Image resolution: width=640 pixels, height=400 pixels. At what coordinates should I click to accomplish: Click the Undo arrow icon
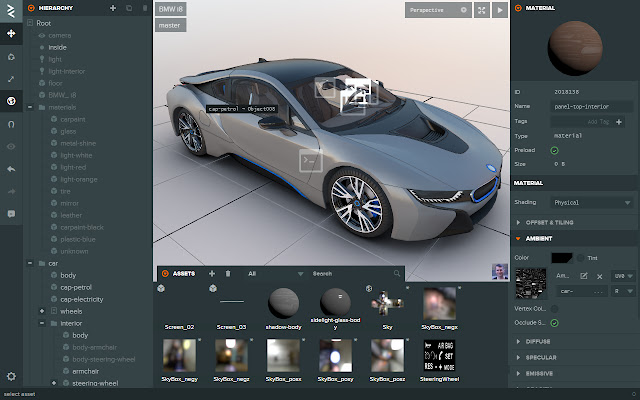[x=11, y=169]
